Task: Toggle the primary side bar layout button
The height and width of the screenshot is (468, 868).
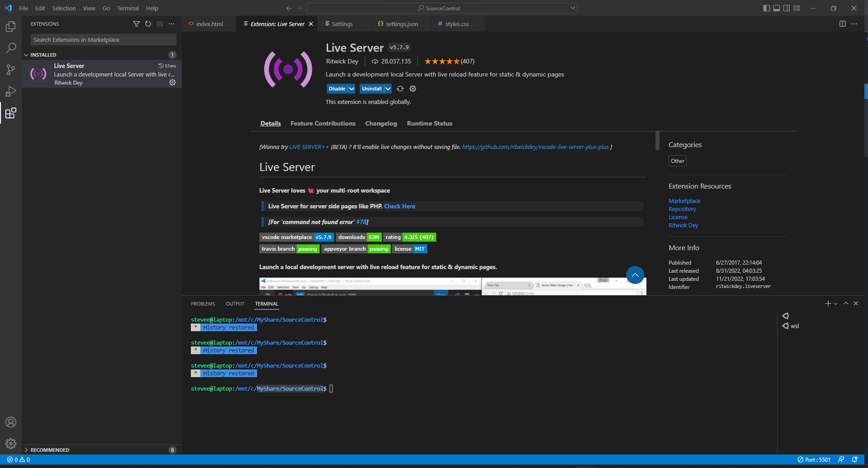Action: click(x=767, y=8)
